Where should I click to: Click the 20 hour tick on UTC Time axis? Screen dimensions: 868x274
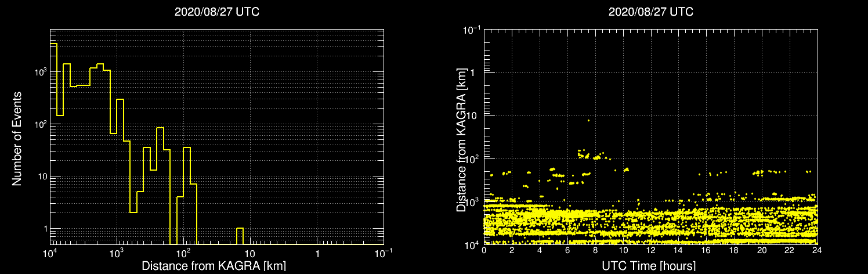762,250
